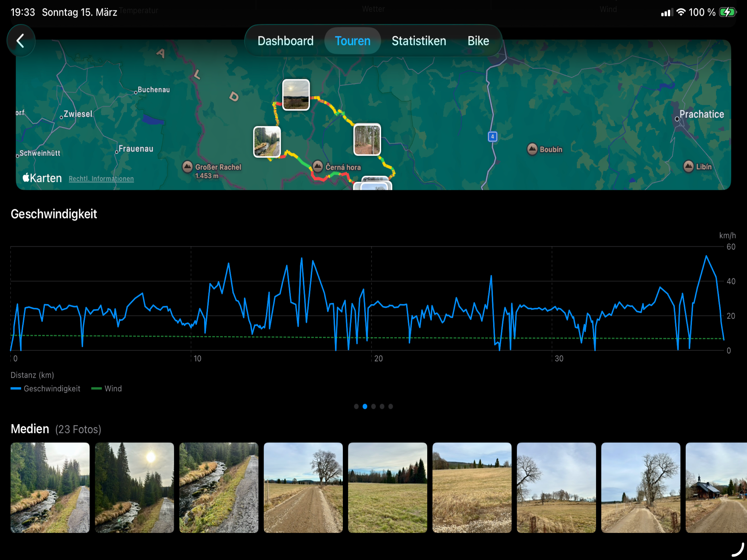This screenshot has height=560, width=747.
Task: Go to fifth chart page dot
Action: 391,406
